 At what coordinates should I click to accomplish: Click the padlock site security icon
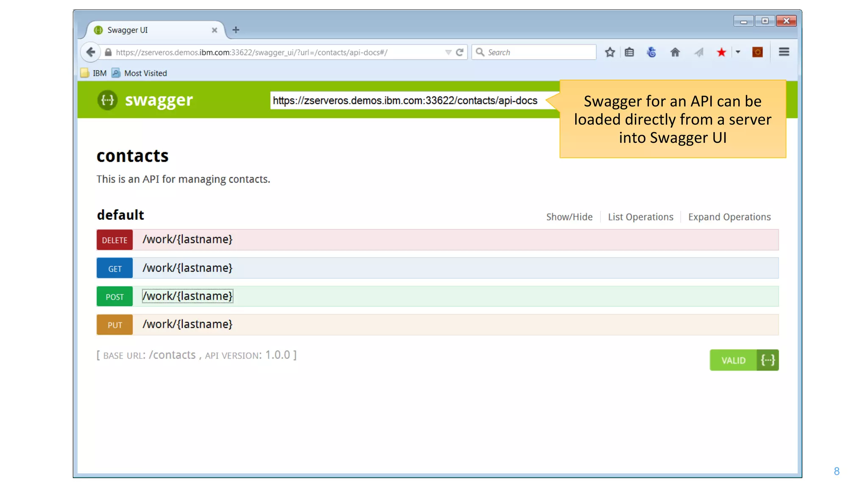(108, 52)
